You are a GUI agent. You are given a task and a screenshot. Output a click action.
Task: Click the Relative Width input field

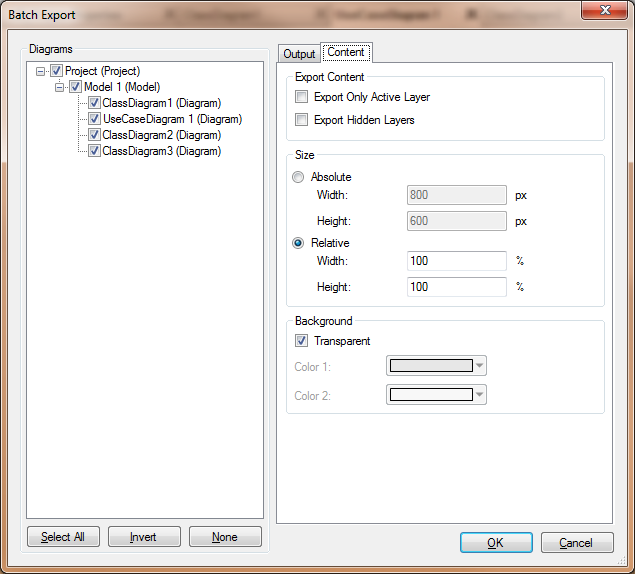(x=457, y=261)
